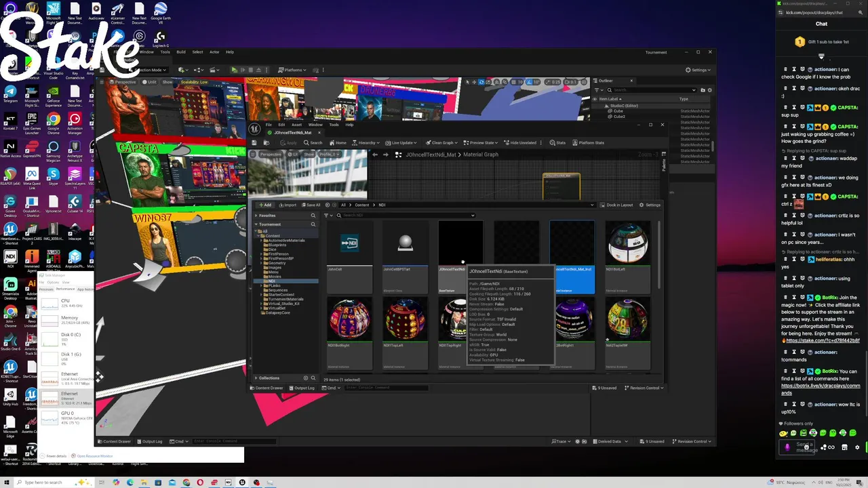This screenshot has width=868, height=488.
Task: Click Gift 1 sub to take 1st banner
Action: [822, 42]
